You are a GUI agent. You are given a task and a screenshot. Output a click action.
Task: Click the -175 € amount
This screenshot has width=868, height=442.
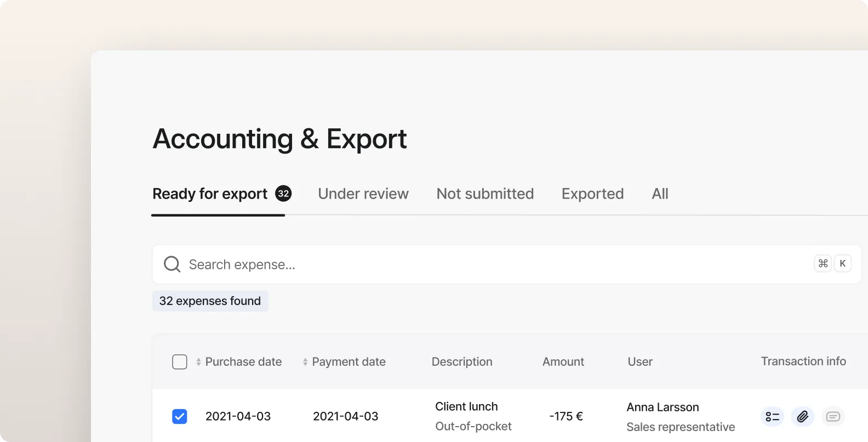[x=566, y=416]
